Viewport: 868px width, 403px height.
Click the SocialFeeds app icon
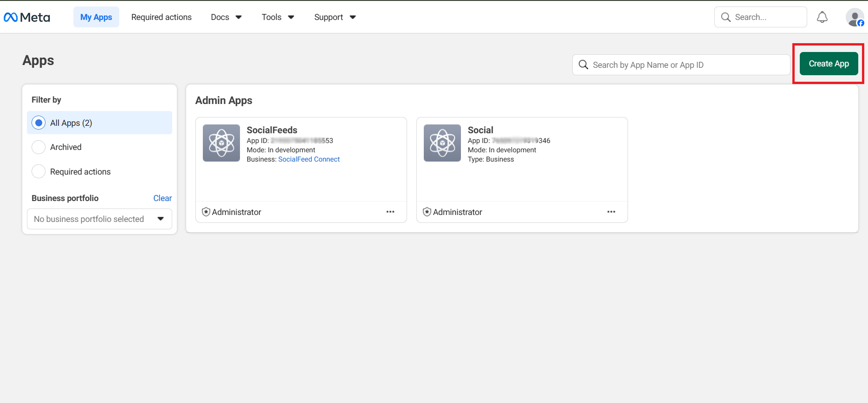pyautogui.click(x=221, y=143)
